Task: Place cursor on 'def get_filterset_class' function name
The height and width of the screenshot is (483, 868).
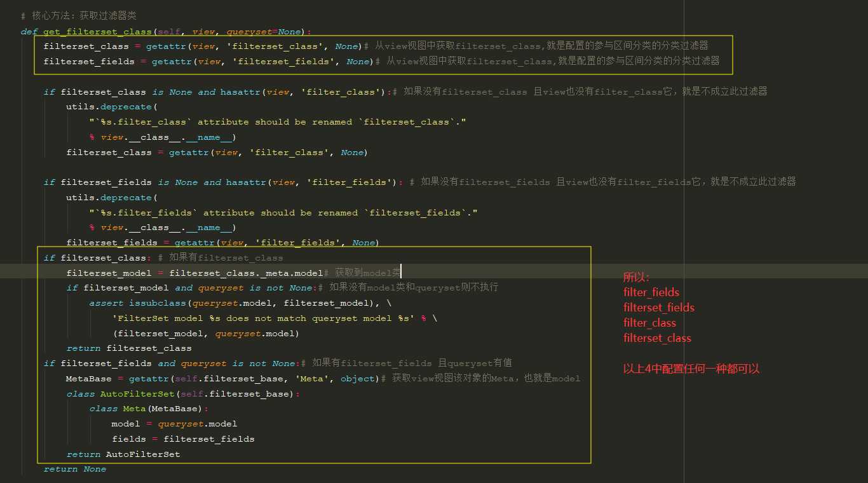Action: (97, 31)
